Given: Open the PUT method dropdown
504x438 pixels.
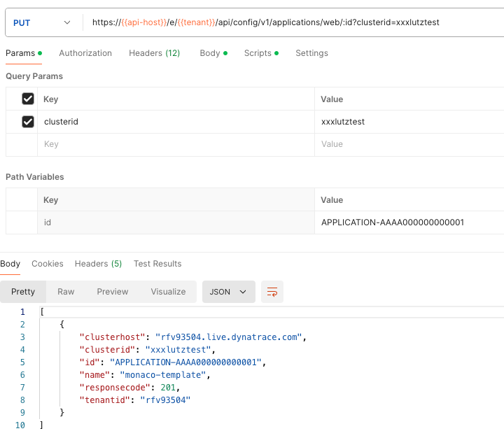Looking at the screenshot, I should pos(42,22).
